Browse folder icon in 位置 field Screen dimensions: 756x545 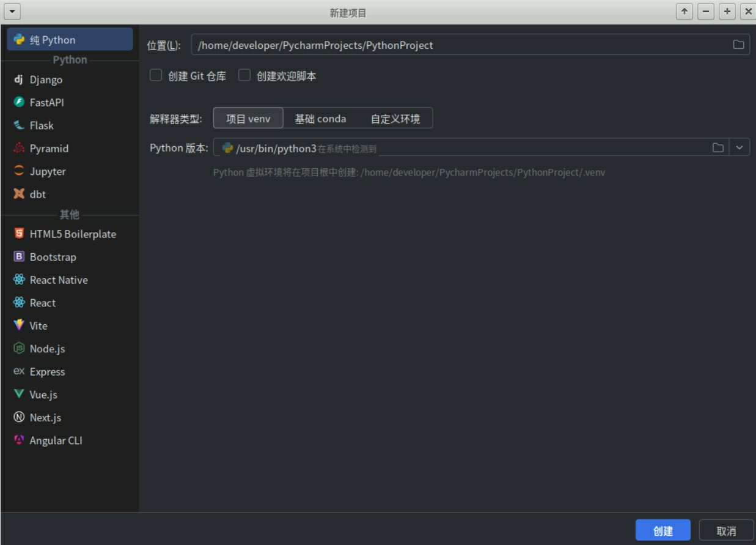[x=738, y=45]
